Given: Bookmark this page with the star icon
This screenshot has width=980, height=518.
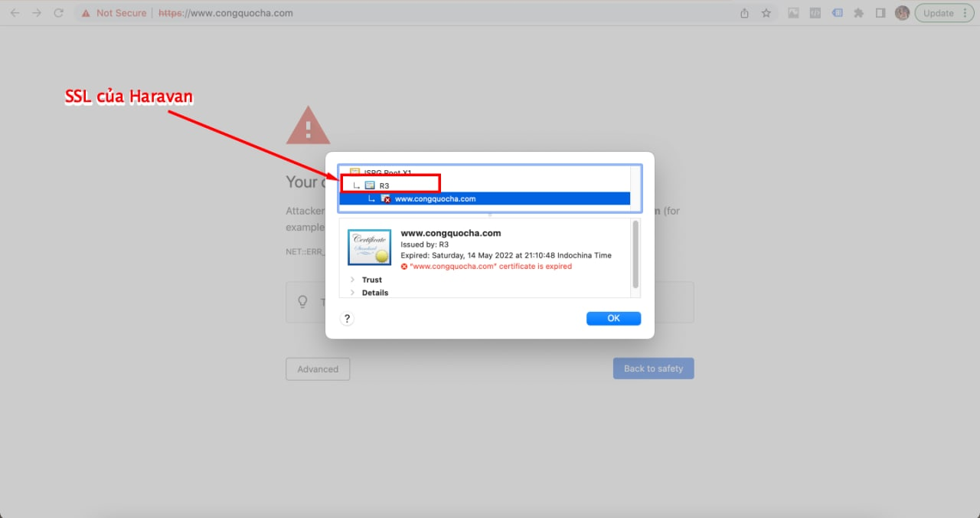Looking at the screenshot, I should point(766,13).
